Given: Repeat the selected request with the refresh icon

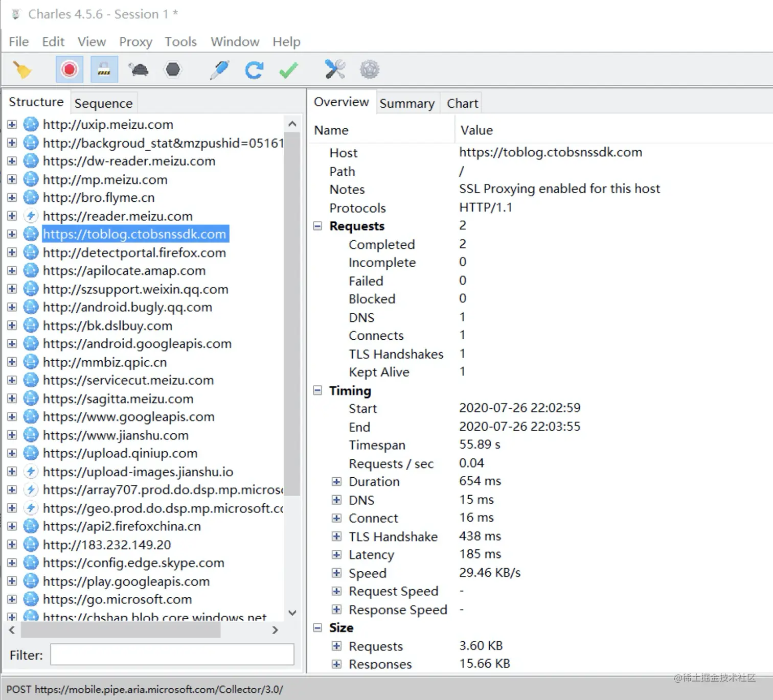Looking at the screenshot, I should click(x=254, y=69).
